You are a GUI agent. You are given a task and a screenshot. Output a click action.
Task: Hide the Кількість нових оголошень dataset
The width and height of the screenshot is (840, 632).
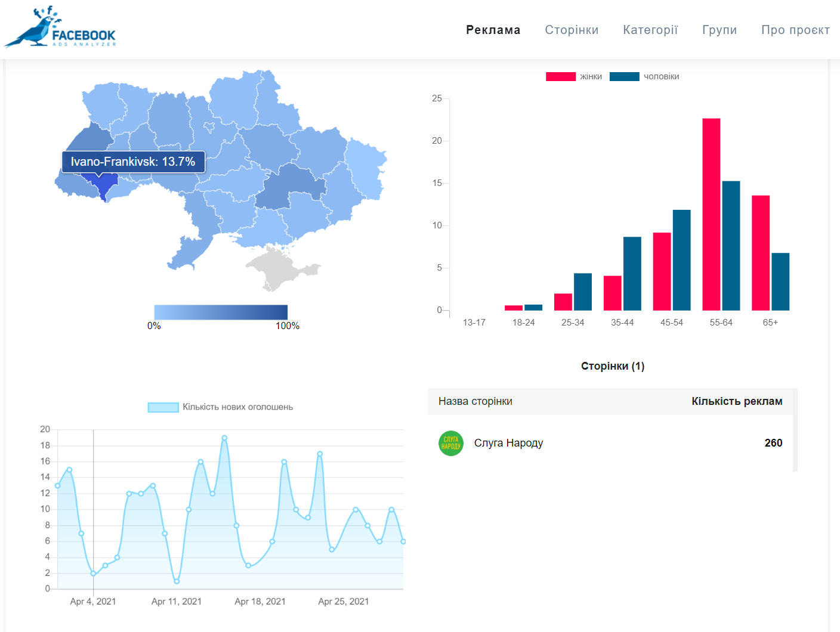point(221,407)
